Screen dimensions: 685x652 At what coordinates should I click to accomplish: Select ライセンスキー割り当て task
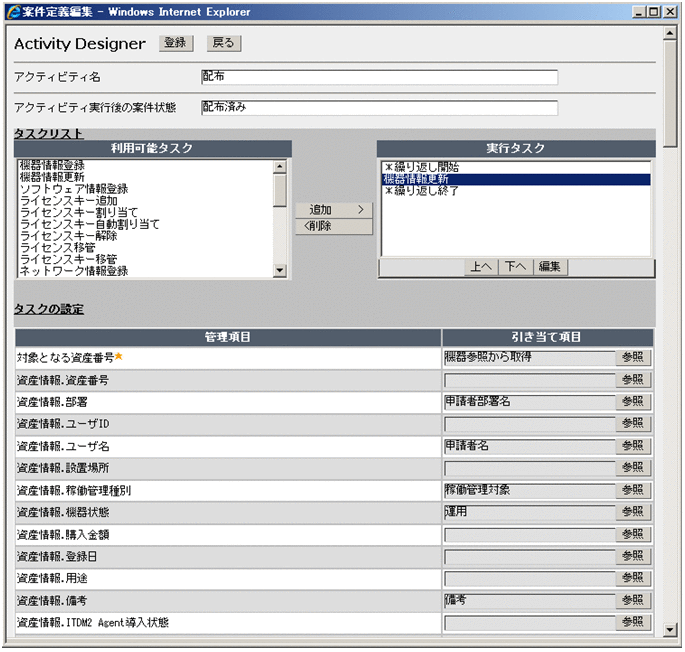79,212
